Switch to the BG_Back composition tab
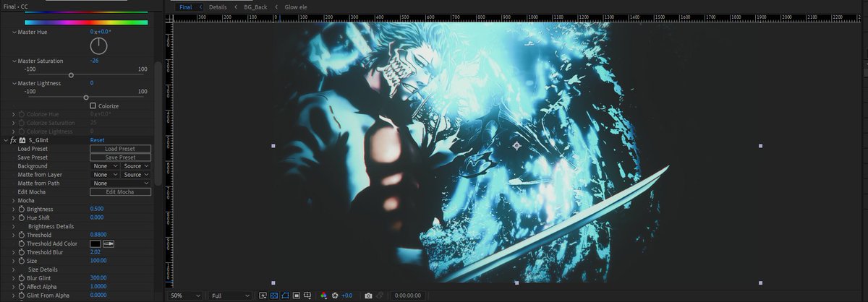Image resolution: width=868 pixels, height=302 pixels. (x=255, y=7)
